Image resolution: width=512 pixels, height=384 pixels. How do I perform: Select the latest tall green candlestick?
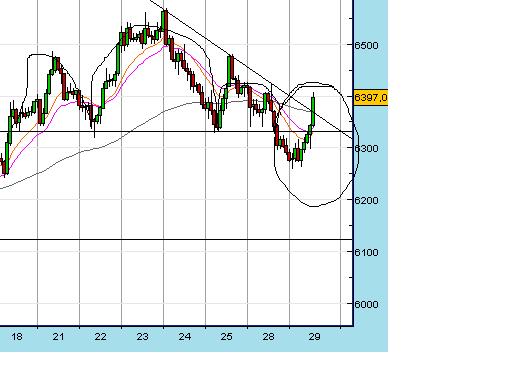coord(313,111)
